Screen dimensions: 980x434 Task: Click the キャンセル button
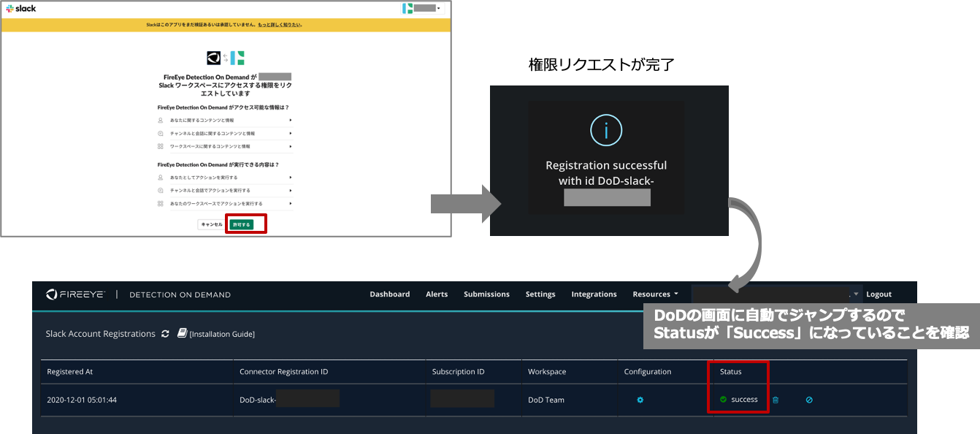pos(211,224)
